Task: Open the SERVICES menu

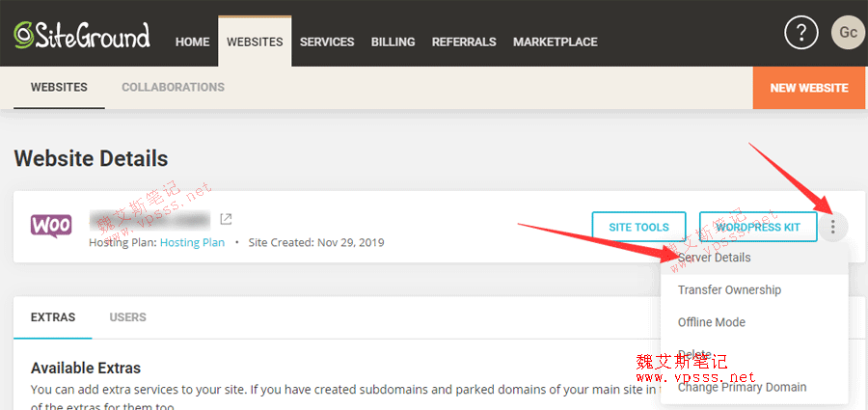Action: [327, 42]
